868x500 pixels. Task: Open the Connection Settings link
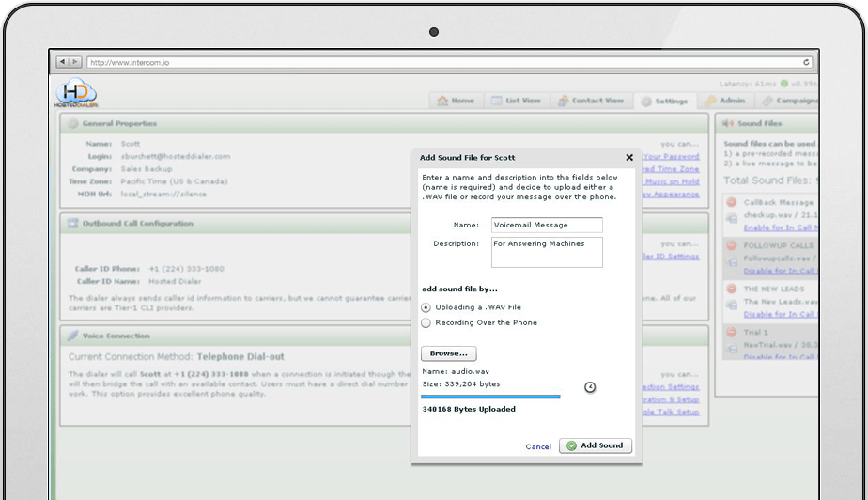[671, 386]
